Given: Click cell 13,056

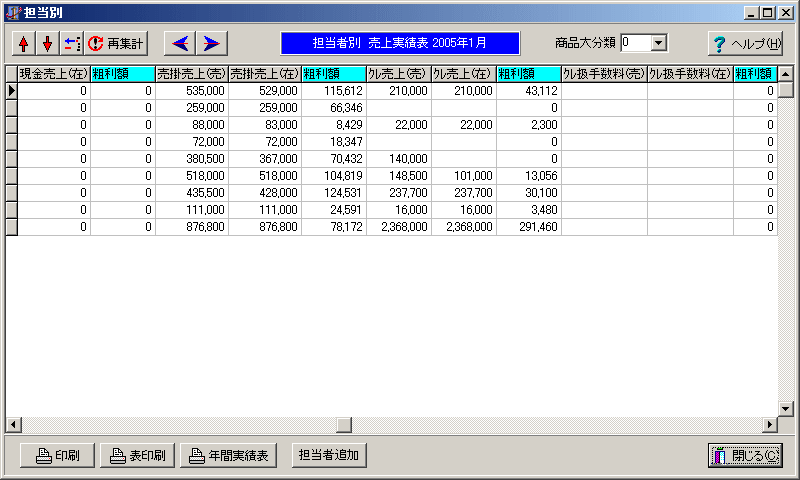Looking at the screenshot, I should [x=529, y=176].
